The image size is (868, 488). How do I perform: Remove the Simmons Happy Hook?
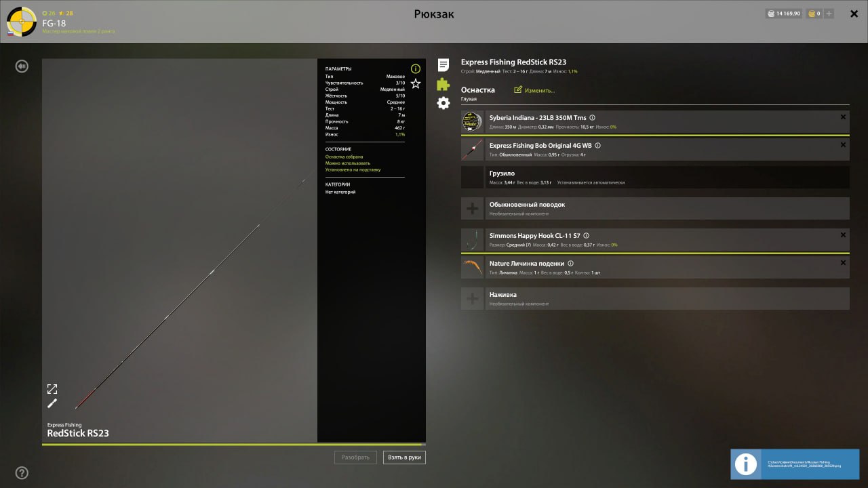coord(843,235)
